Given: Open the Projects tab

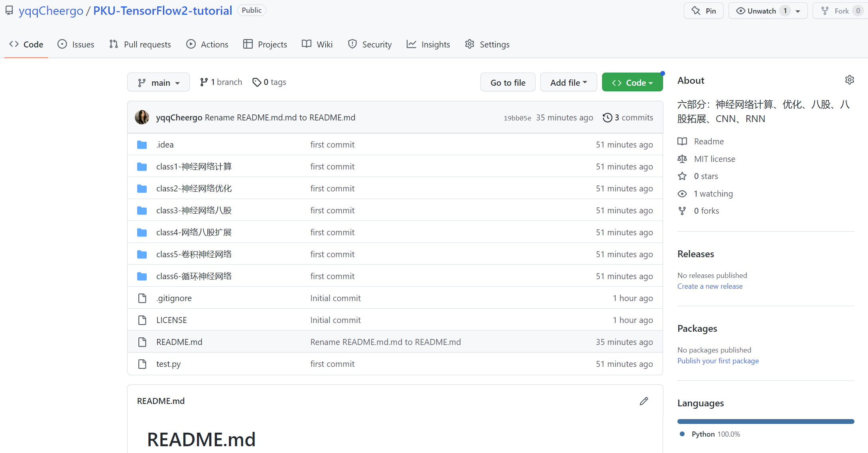Looking at the screenshot, I should tap(265, 44).
